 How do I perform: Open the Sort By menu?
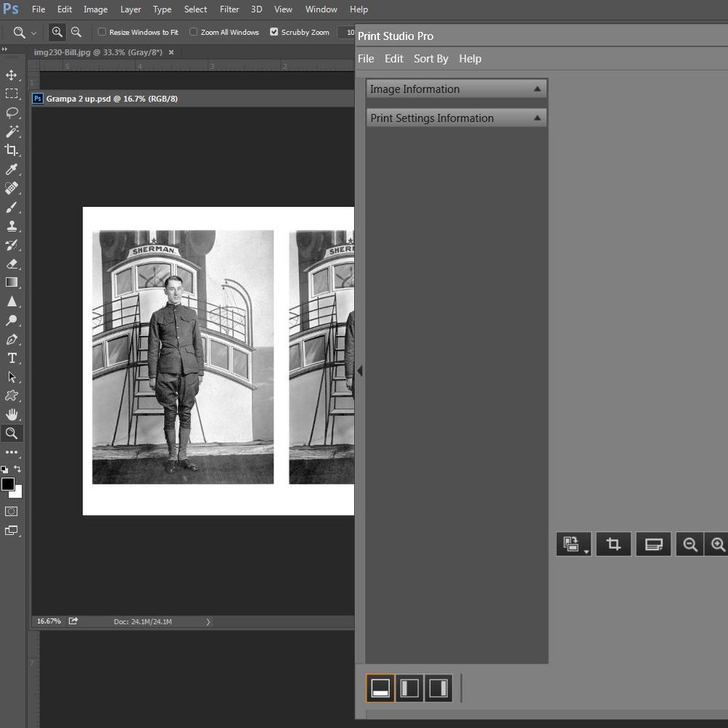(431, 59)
